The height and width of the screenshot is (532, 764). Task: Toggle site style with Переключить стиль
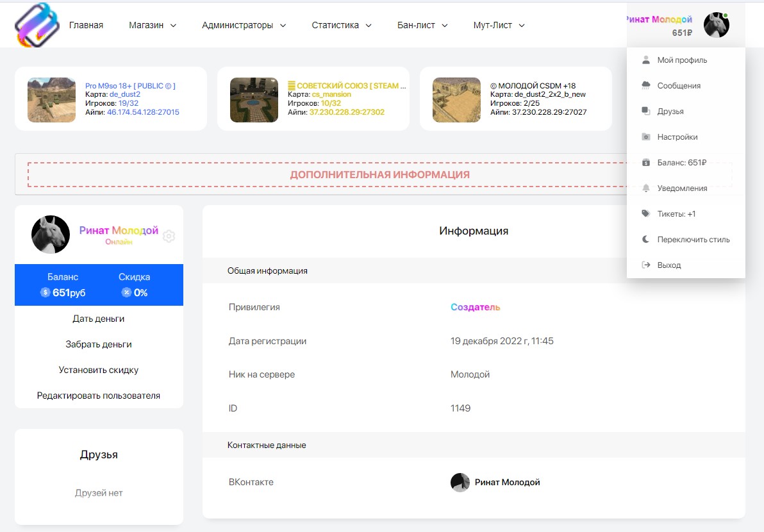coord(693,240)
